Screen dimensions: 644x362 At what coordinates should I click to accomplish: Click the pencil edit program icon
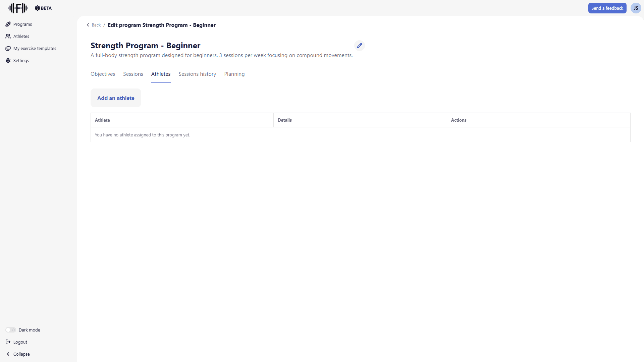(359, 46)
